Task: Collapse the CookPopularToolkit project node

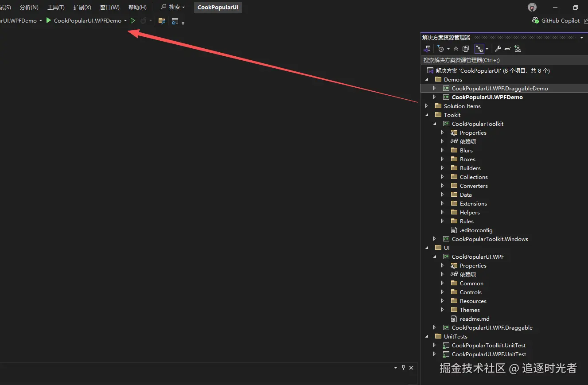Action: tap(435, 124)
